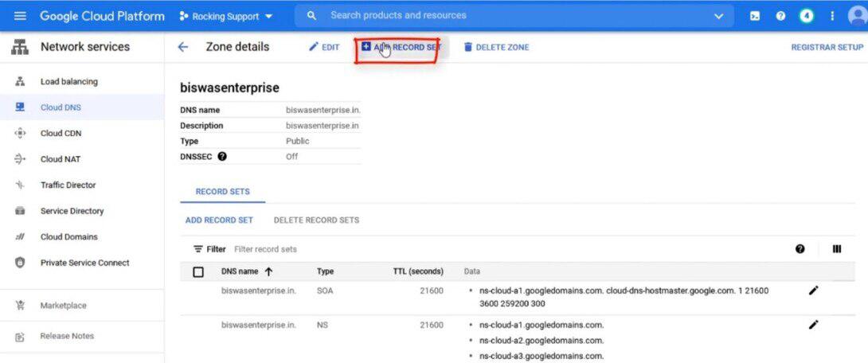Image resolution: width=868 pixels, height=363 pixels.
Task: Edit the SOA record pencil icon
Action: pos(813,291)
